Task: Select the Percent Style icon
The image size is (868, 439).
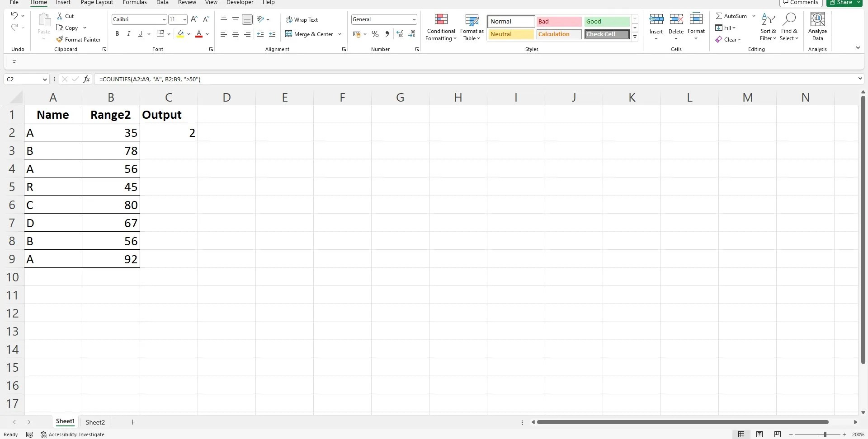Action: tap(375, 34)
